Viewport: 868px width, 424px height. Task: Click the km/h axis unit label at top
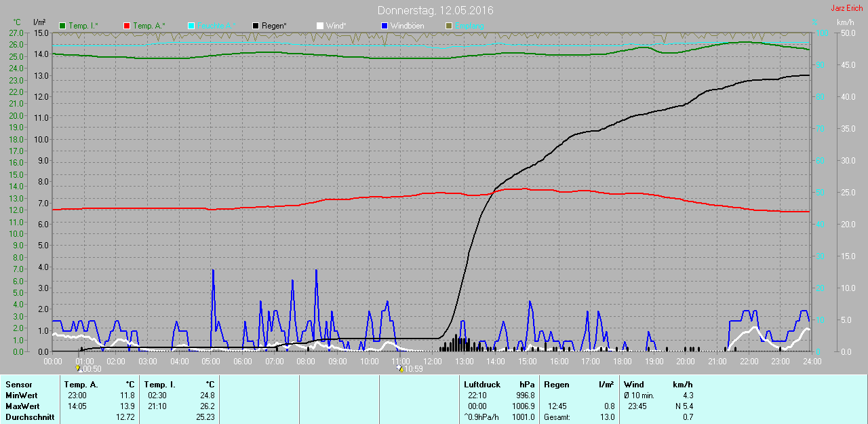[x=845, y=22]
